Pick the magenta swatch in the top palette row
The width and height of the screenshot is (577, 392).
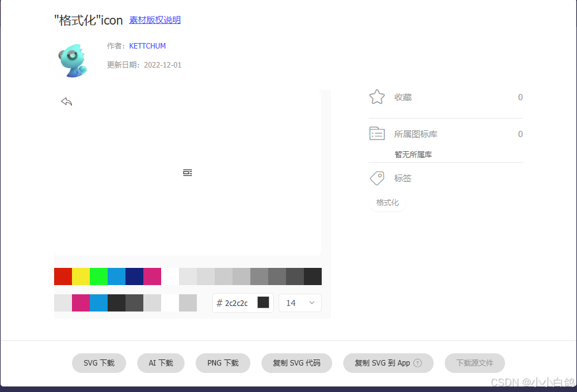pyautogui.click(x=153, y=276)
